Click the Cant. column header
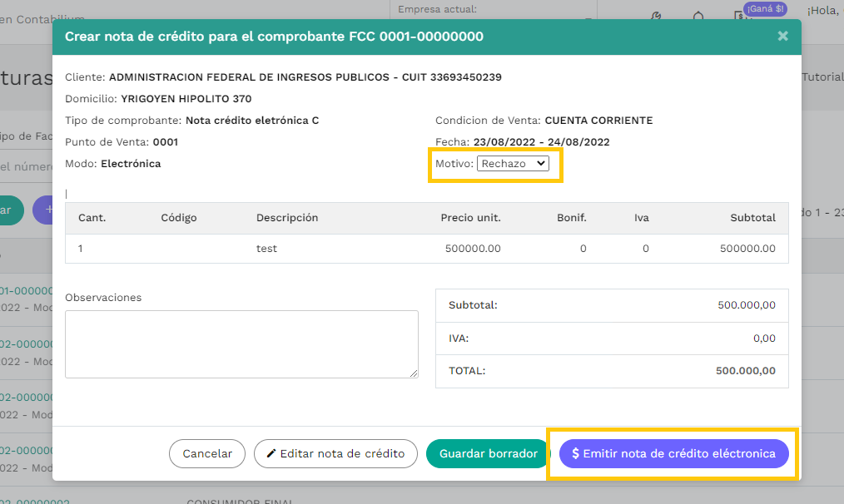Screen dimensions: 844x504 click(92, 218)
